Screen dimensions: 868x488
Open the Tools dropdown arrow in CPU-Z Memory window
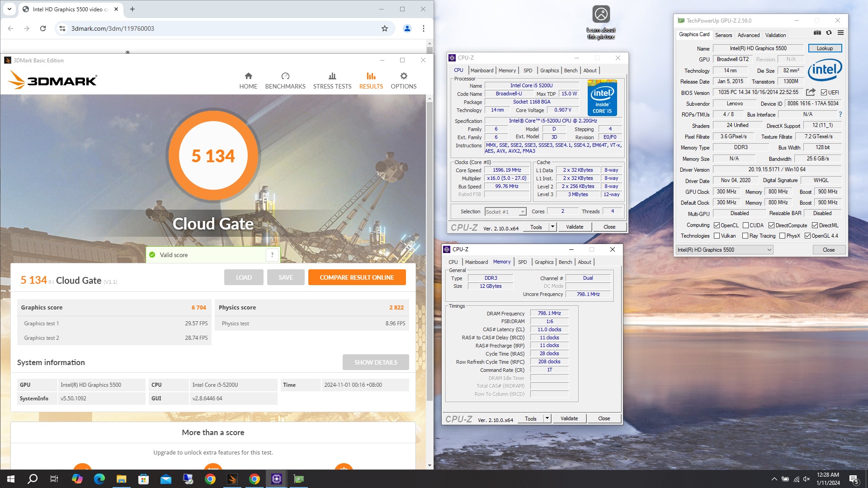coord(547,418)
